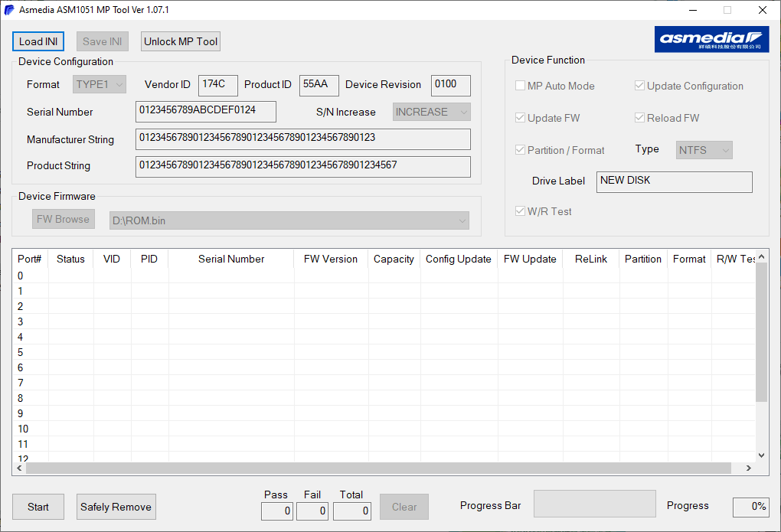
Task: Click the Unlock MP Tool button
Action: pyautogui.click(x=181, y=41)
